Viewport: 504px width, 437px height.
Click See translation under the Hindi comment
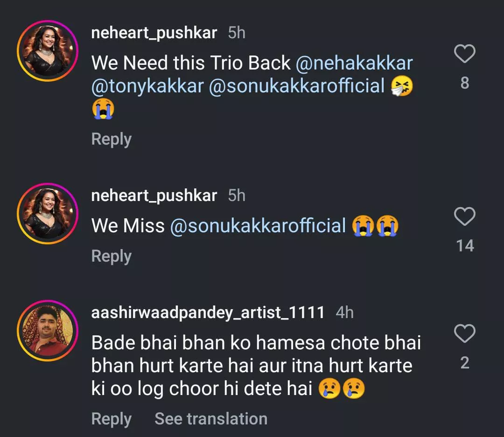coord(211,419)
